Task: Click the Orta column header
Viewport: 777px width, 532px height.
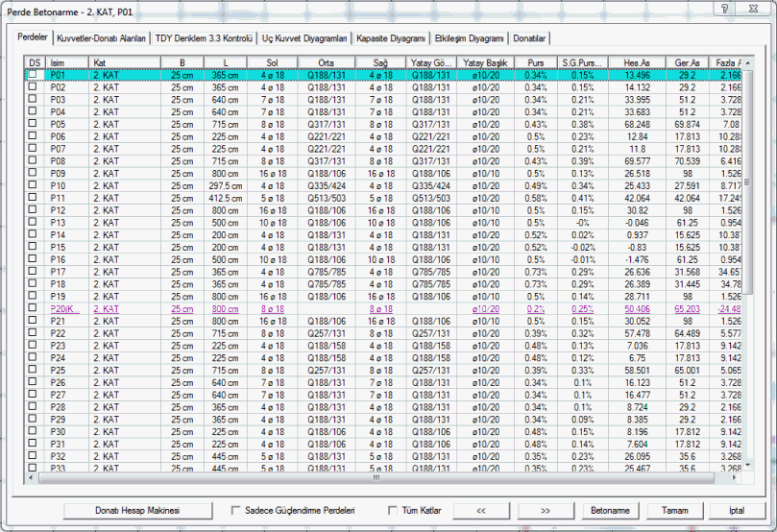Action: pos(326,62)
